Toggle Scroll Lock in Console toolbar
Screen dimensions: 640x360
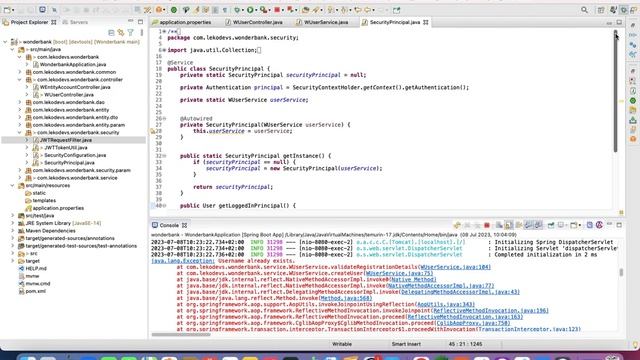[x=509, y=225]
